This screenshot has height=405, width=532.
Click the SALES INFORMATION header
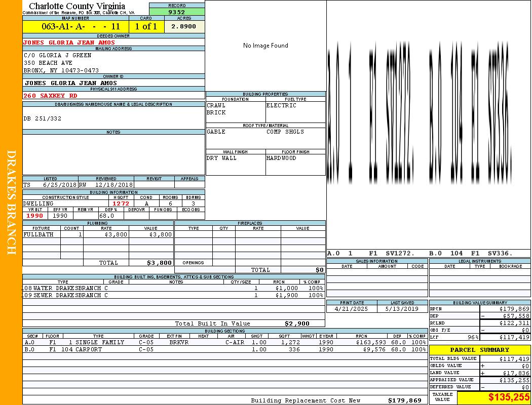click(x=376, y=261)
